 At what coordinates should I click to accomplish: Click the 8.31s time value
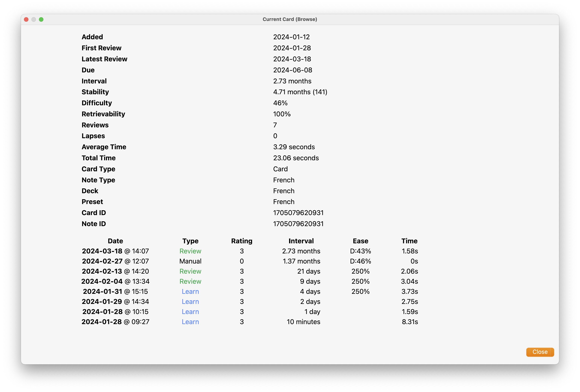pyautogui.click(x=410, y=322)
